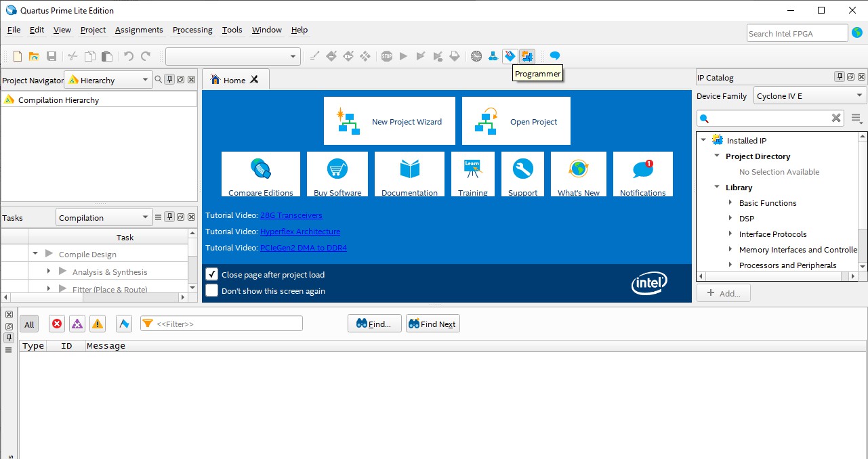
Task: Open the Tools menu
Action: coord(232,30)
